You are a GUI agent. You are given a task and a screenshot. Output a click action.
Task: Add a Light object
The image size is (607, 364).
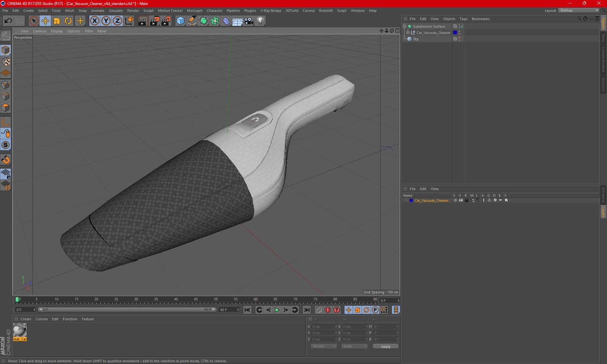(x=260, y=21)
